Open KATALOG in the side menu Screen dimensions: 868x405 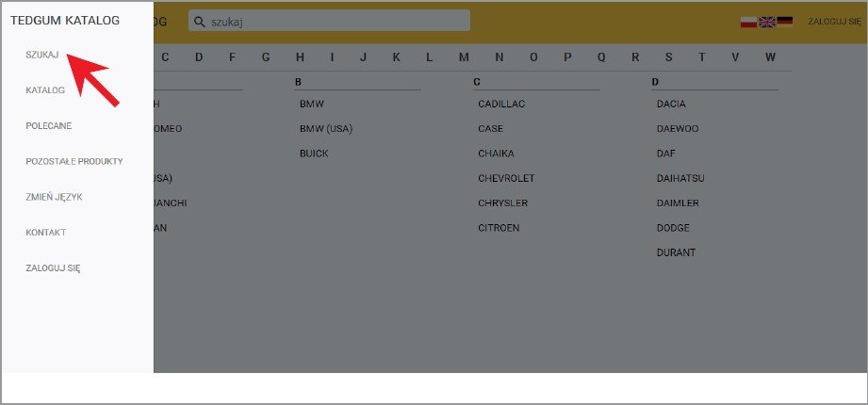click(x=45, y=90)
